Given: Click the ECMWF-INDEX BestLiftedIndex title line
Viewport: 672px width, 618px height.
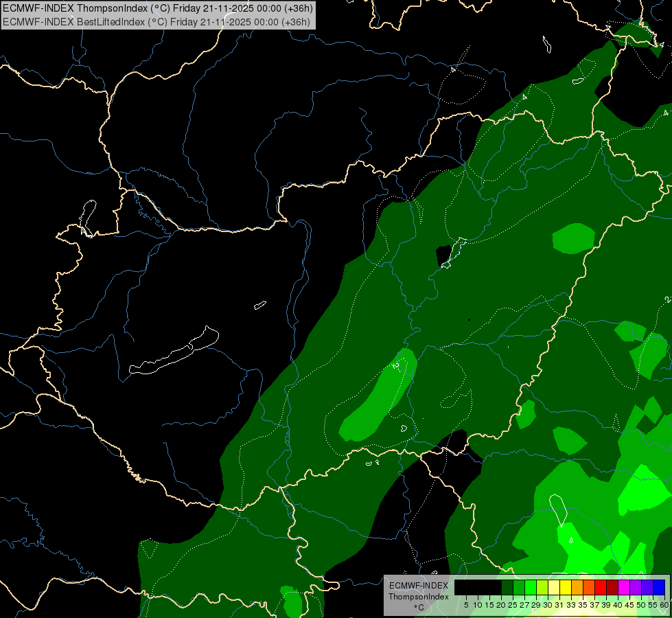Looking at the screenshot, I should coord(157,22).
